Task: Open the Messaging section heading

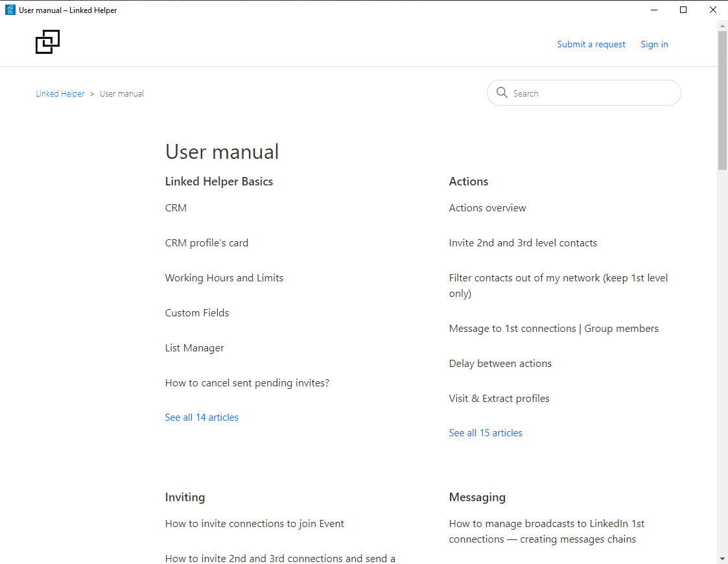Action: 477,497
